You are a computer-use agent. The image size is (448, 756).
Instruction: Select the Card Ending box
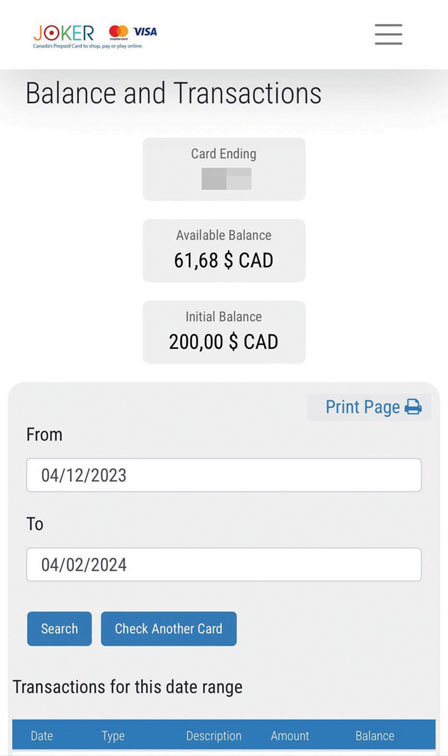[x=224, y=169]
